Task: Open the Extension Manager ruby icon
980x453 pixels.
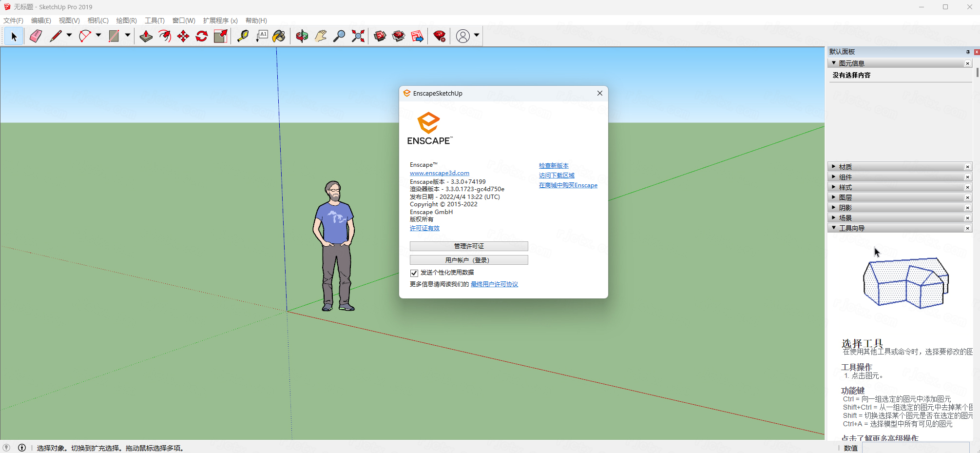Action: tap(440, 36)
